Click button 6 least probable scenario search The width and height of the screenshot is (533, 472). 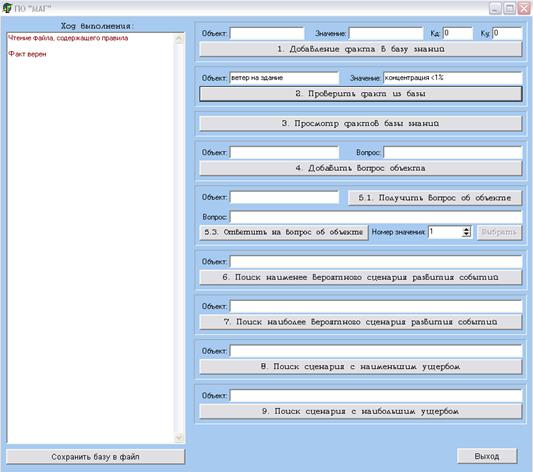(x=360, y=277)
